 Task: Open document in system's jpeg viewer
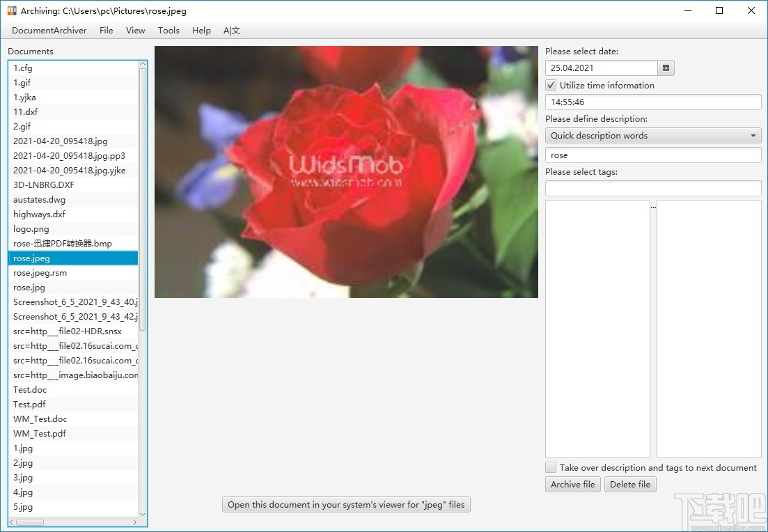coord(346,504)
